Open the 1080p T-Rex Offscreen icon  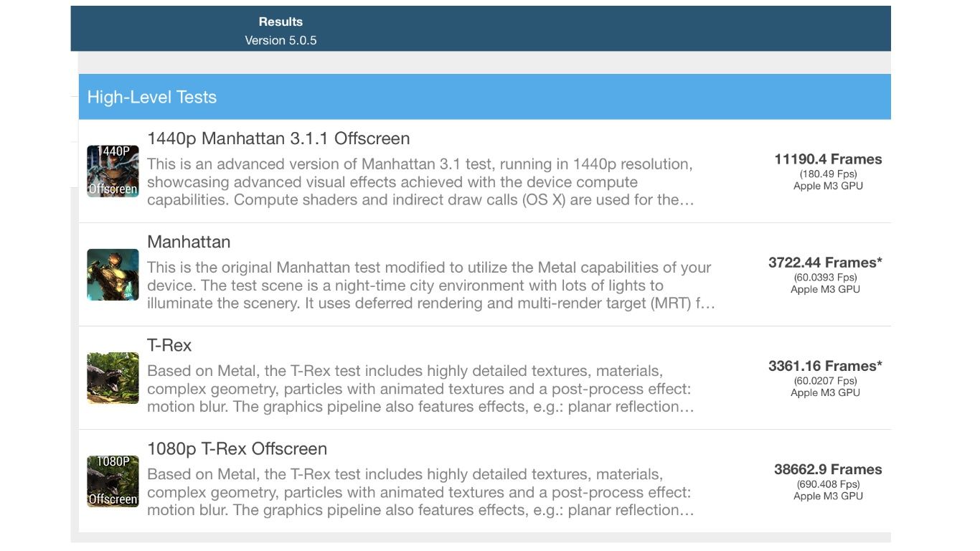(x=113, y=481)
